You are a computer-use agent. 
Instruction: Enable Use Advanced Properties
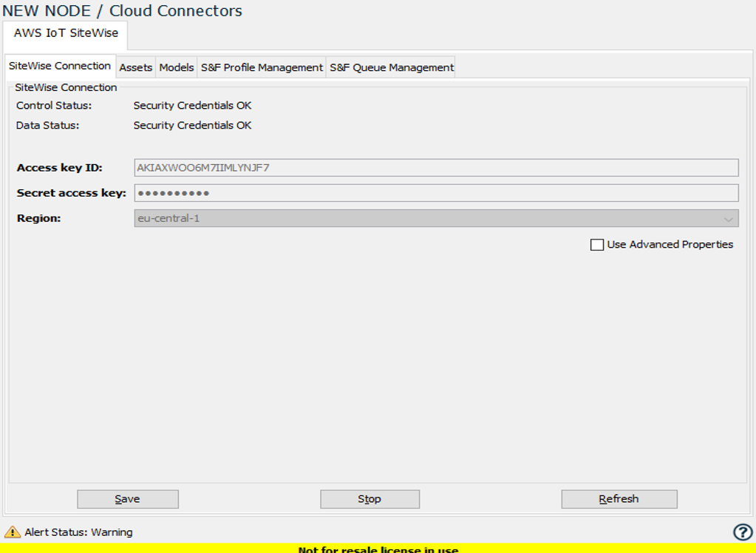[x=597, y=244]
